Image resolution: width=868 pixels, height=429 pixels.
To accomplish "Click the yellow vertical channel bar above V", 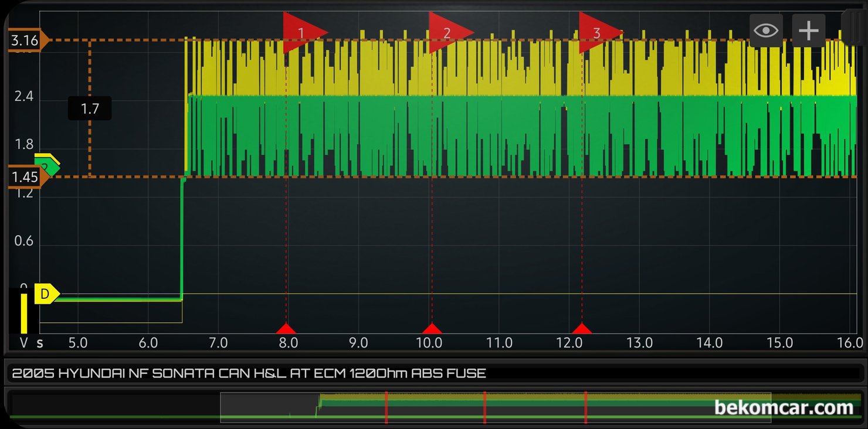I will click(25, 312).
